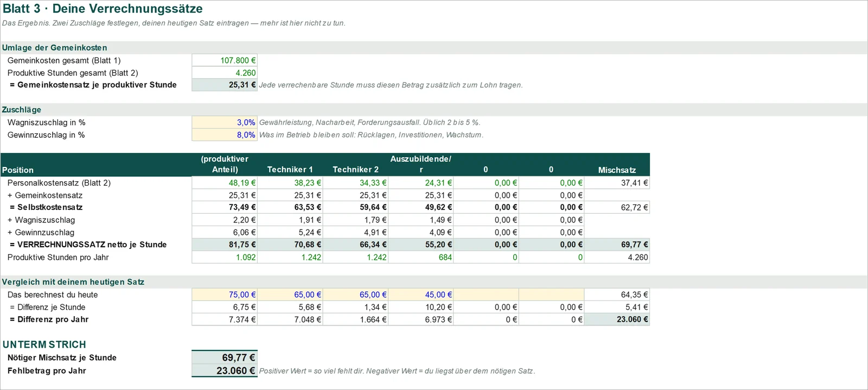Select Selbstkostensatz value 73,49 €
Image resolution: width=868 pixels, height=390 pixels.
(225, 207)
